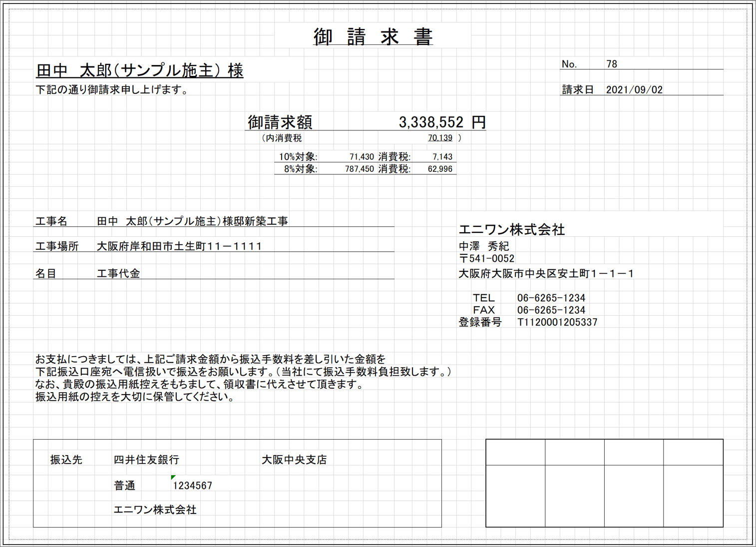Click the invoice number 78
Image resolution: width=756 pixels, height=547 pixels.
612,63
